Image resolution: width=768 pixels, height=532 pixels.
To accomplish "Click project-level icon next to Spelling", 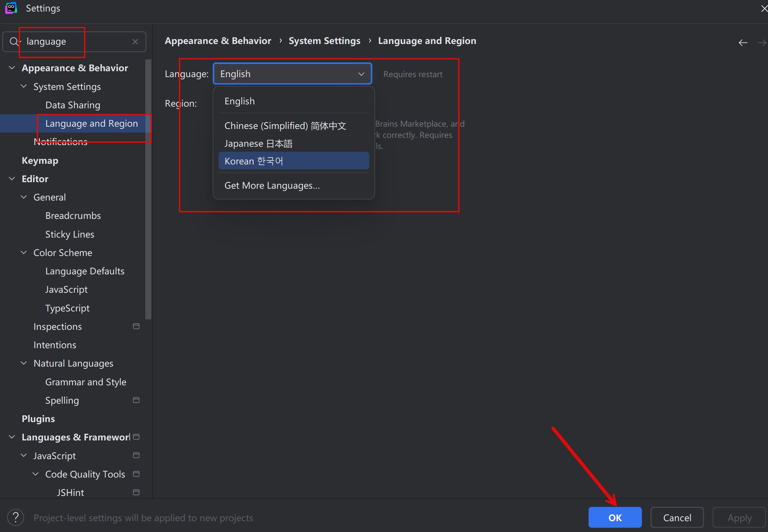I will [x=136, y=400].
